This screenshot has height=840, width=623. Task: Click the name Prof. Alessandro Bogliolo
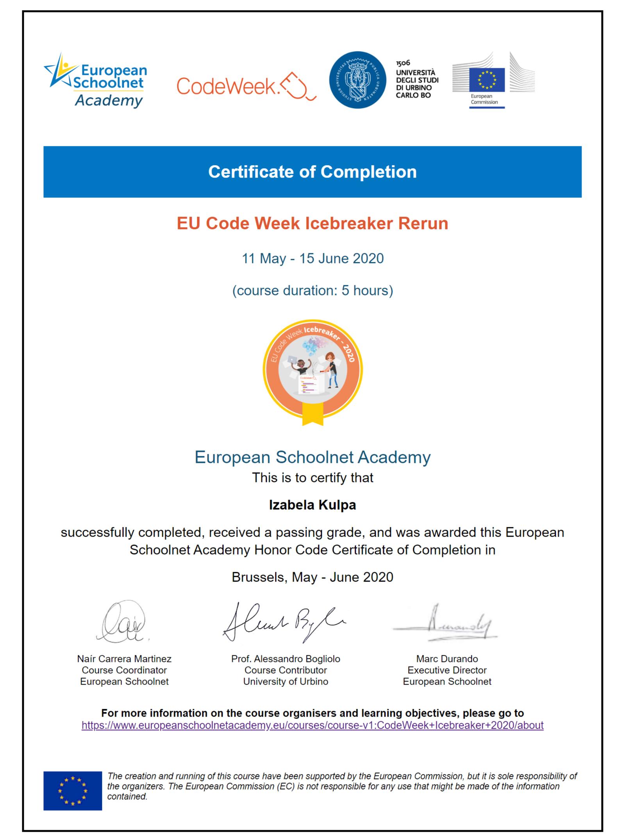pyautogui.click(x=286, y=659)
